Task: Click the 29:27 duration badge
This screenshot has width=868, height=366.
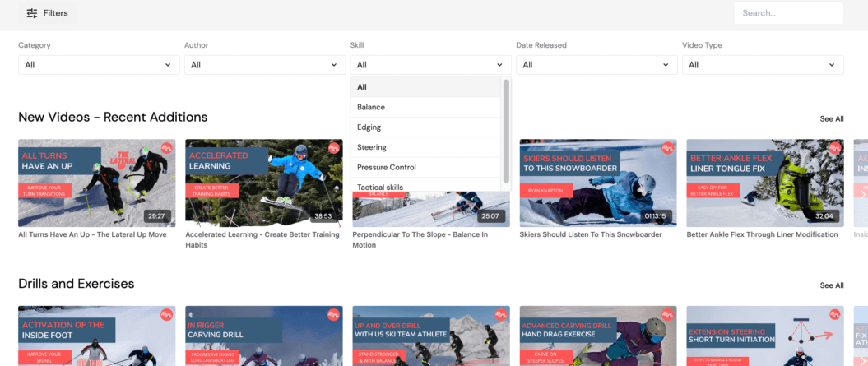Action: (158, 216)
